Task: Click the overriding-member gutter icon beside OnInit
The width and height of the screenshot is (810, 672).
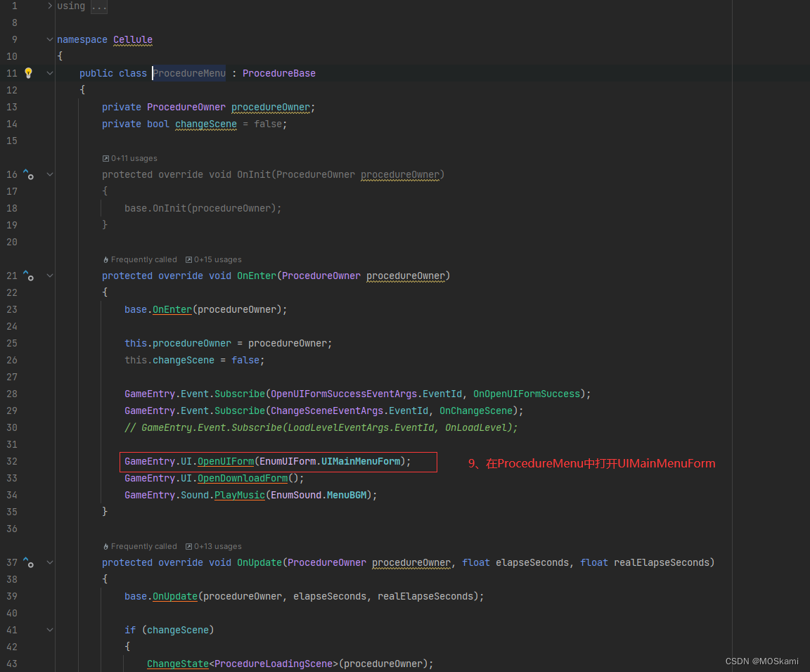Action: 29,174
